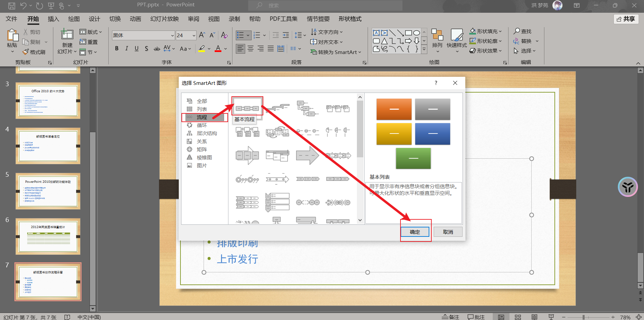
Task: Choose the Continuous Arrow Process layout
Action: click(308, 155)
